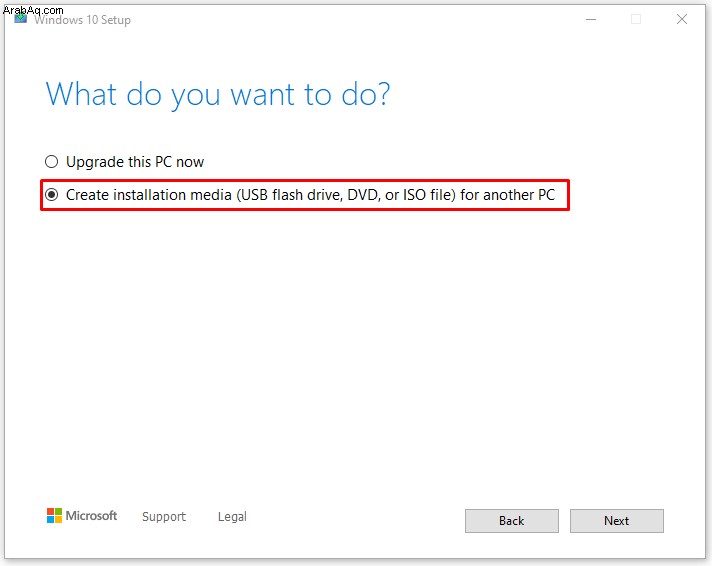This screenshot has height=566, width=712.
Task: Click the 'What do you want to do?' heading
Action: point(218,95)
